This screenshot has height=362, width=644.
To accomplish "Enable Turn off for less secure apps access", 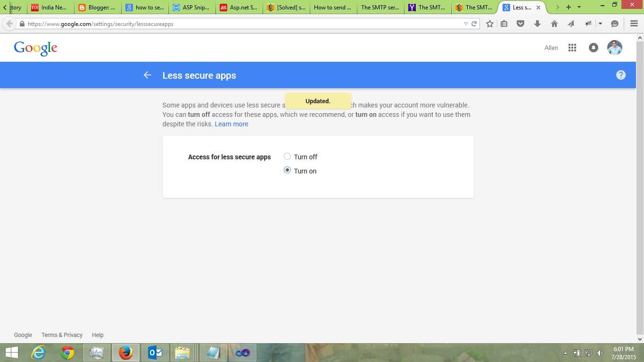I will pos(287,156).
